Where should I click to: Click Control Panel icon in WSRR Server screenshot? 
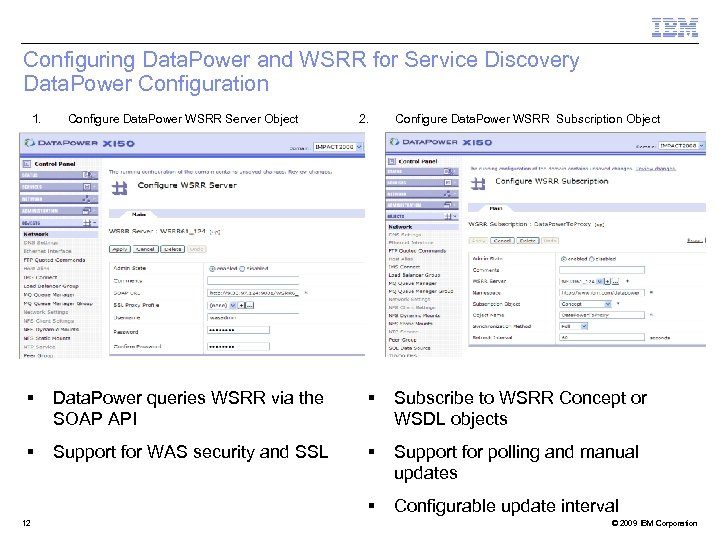point(27,163)
